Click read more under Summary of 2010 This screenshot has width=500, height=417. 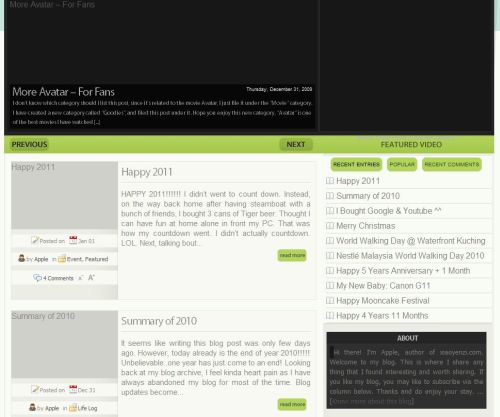tap(292, 404)
